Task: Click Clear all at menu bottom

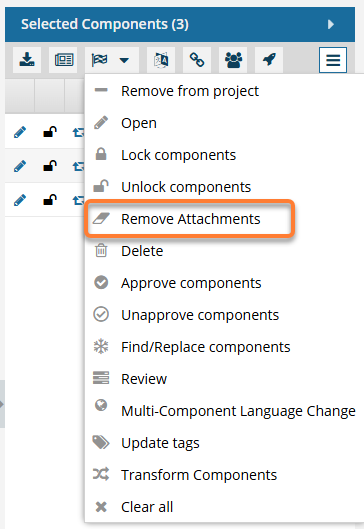Action: [x=147, y=507]
